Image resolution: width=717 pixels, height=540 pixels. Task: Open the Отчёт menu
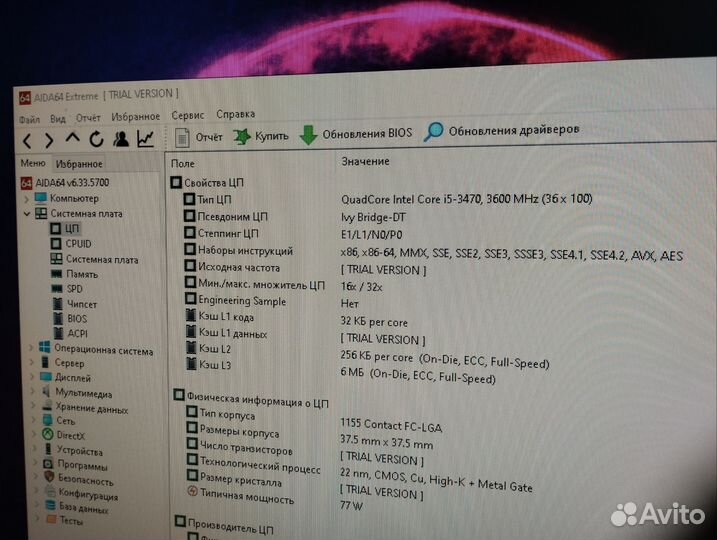pos(88,118)
